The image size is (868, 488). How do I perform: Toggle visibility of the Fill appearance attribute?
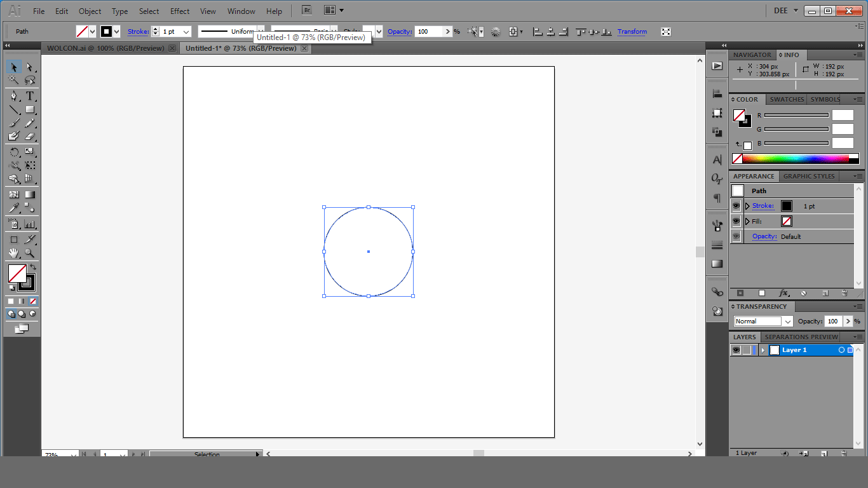tap(736, 221)
